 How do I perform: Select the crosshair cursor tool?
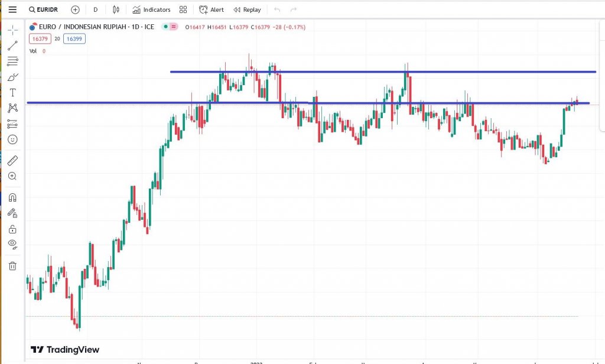pos(12,30)
